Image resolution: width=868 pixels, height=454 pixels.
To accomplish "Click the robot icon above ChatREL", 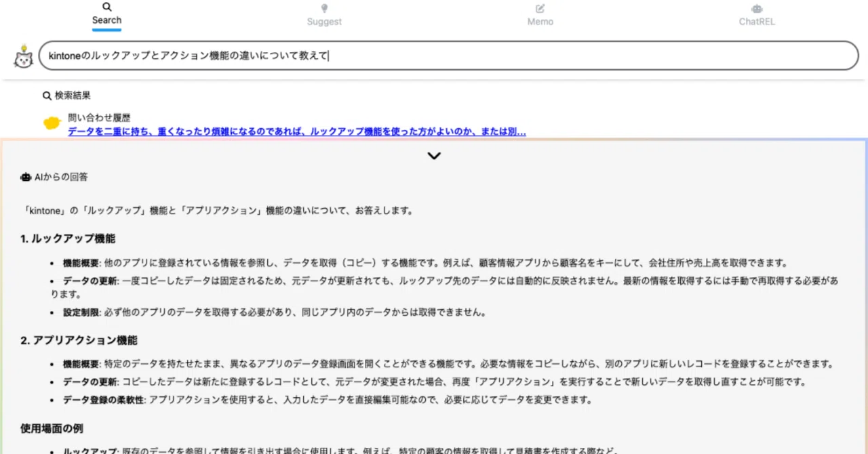I will pyautogui.click(x=757, y=8).
